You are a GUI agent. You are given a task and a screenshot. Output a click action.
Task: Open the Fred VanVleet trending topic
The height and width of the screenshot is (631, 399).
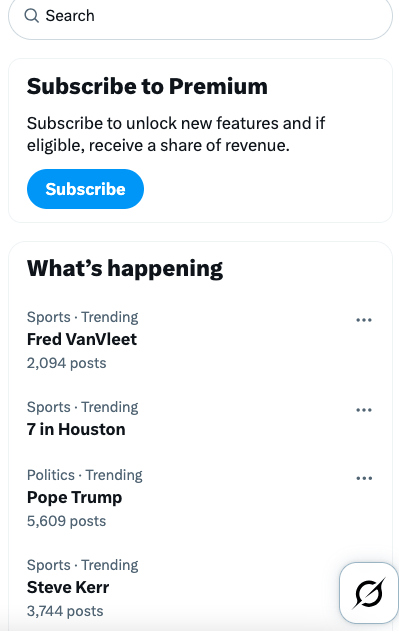[82, 339]
